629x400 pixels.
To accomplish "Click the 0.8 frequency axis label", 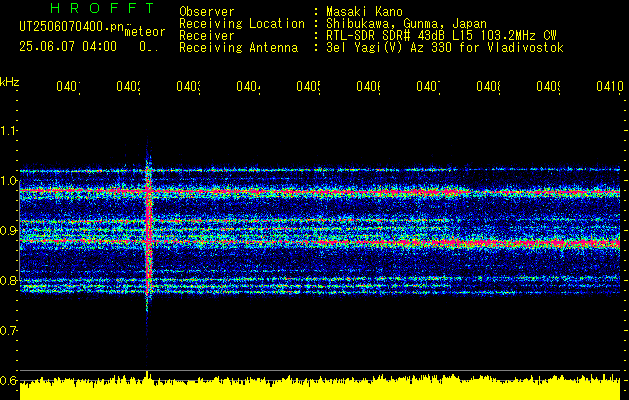I will (x=8, y=280).
